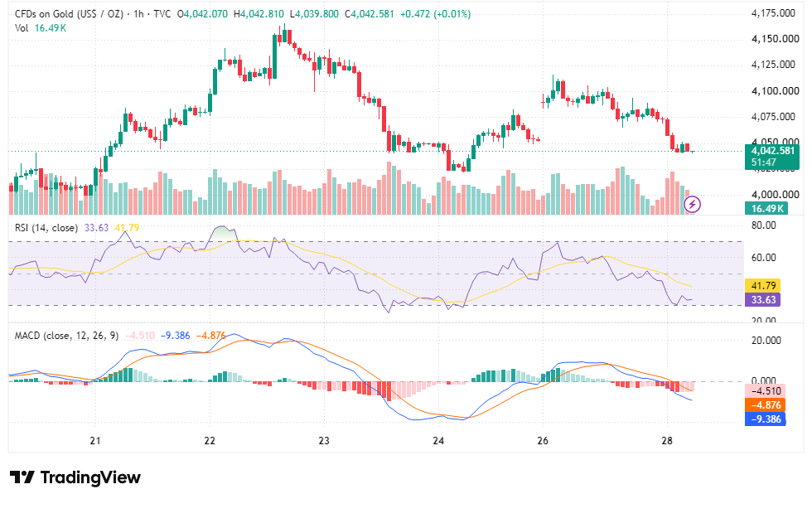
Task: Click the date label 26 on the time axis
Action: click(542, 441)
